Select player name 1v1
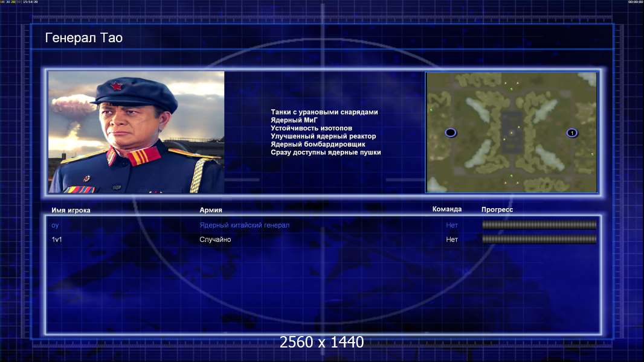The image size is (644, 362). pos(57,240)
